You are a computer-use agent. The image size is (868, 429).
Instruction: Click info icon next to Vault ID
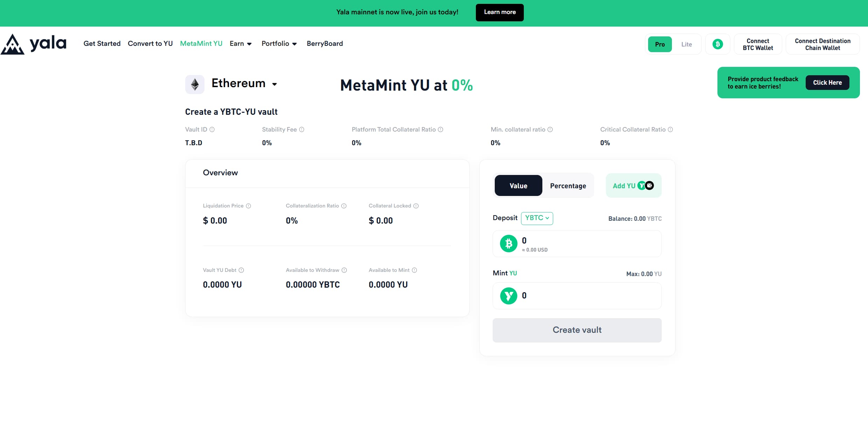212,129
